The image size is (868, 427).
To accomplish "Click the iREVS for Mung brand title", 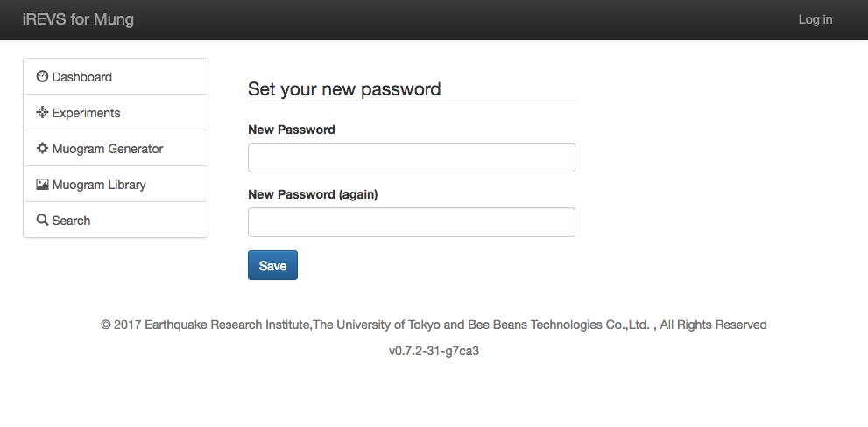I will click(78, 19).
